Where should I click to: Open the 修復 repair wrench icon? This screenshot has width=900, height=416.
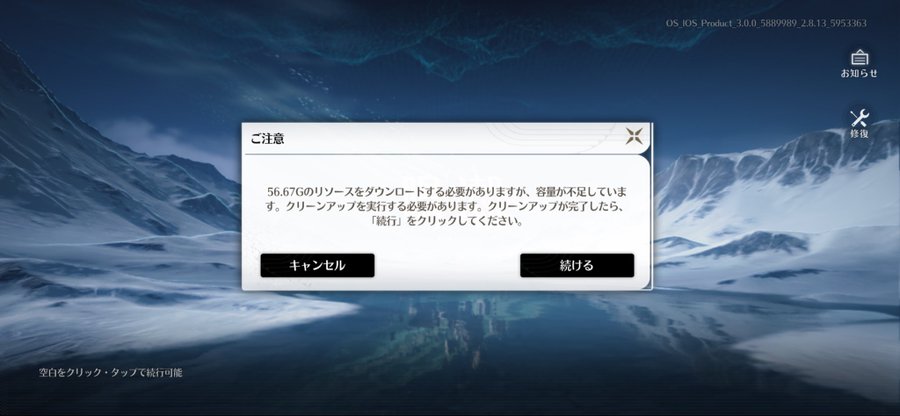tap(859, 118)
